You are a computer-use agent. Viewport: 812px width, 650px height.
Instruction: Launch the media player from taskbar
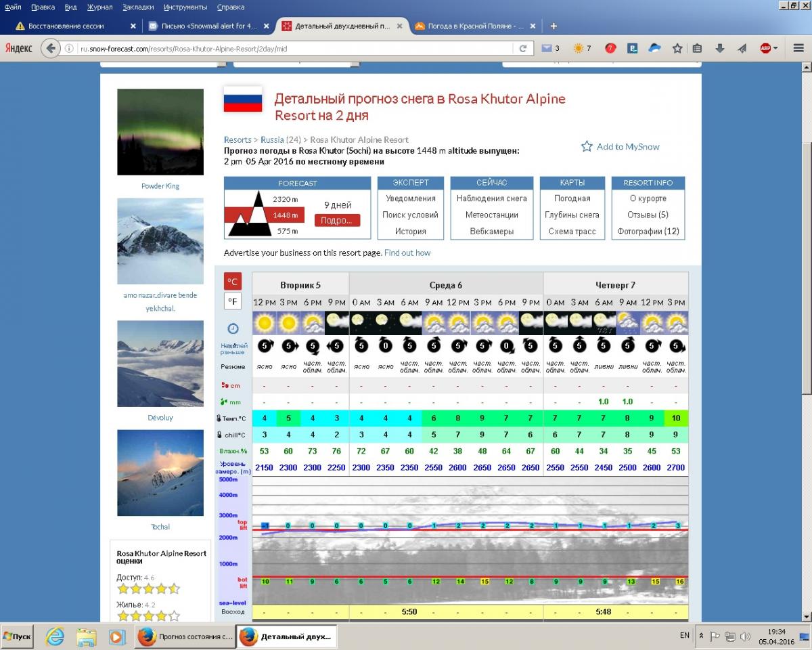(x=117, y=636)
